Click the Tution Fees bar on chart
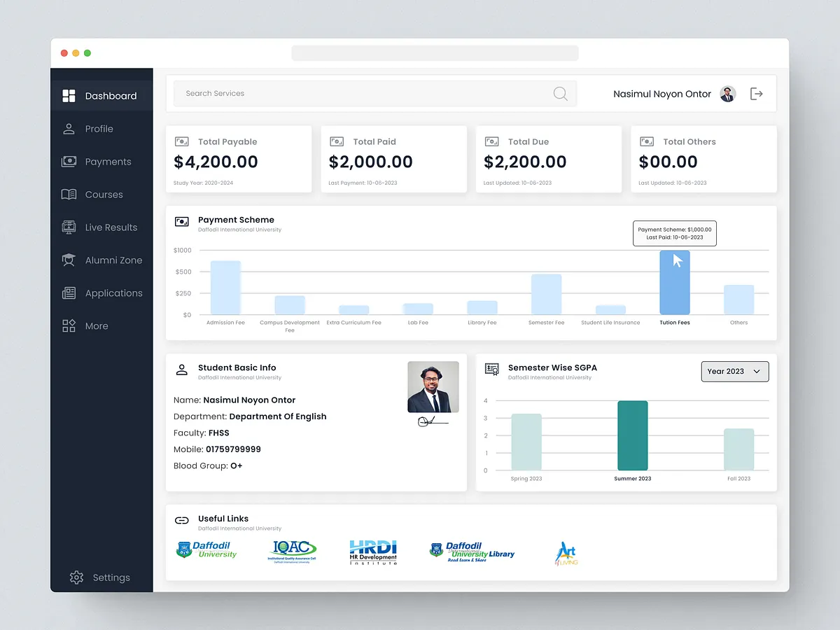 [674, 283]
